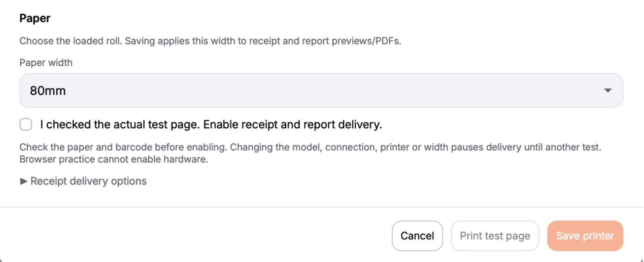Tick the 'I checked the actual test page' checkbox
The height and width of the screenshot is (262, 644).
point(26,125)
